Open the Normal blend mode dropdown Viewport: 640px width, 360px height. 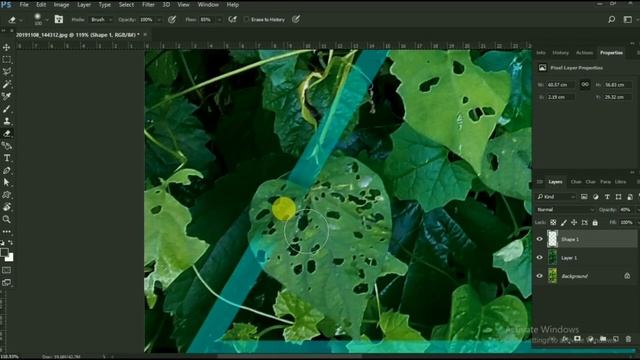[565, 210]
